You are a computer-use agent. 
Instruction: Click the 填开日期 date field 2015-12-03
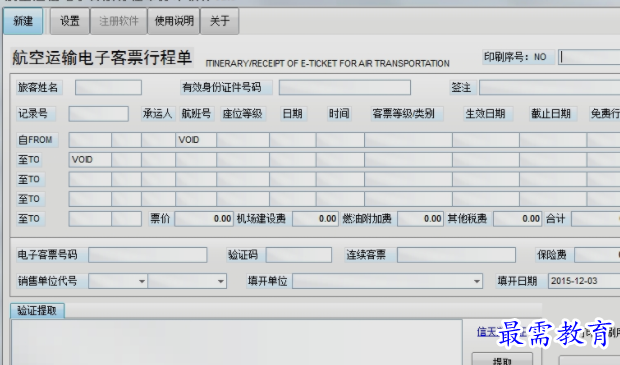coord(584,281)
